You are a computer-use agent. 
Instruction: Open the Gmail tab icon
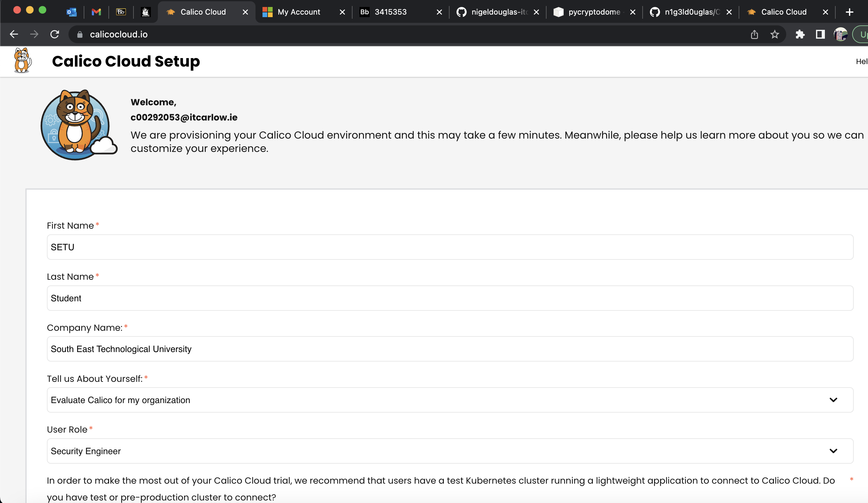point(96,11)
